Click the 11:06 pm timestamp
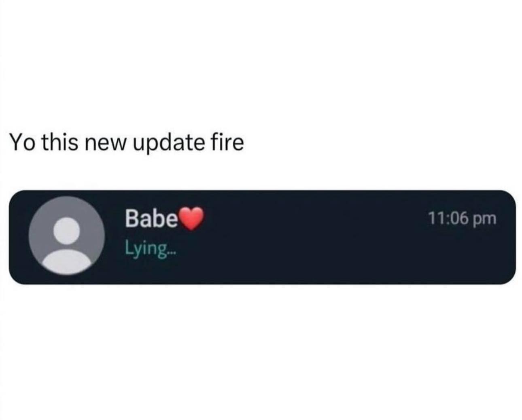The width and height of the screenshot is (522, 420). pyautogui.click(x=462, y=219)
